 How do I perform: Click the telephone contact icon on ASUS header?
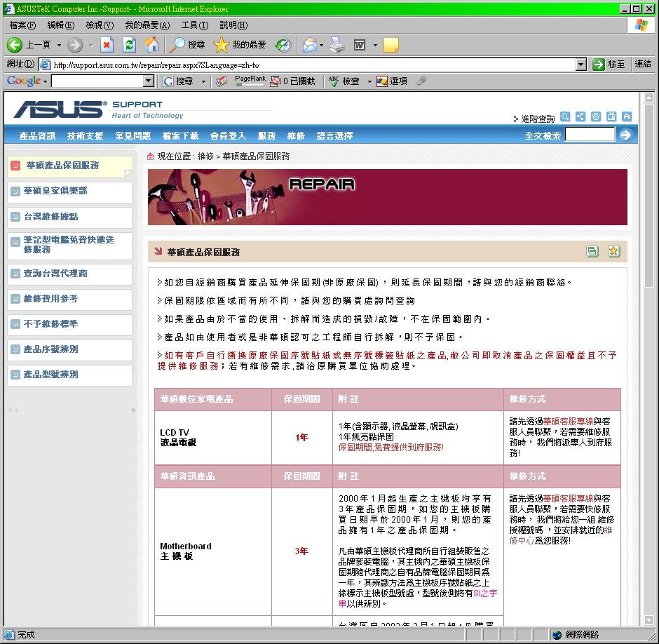coord(596,116)
